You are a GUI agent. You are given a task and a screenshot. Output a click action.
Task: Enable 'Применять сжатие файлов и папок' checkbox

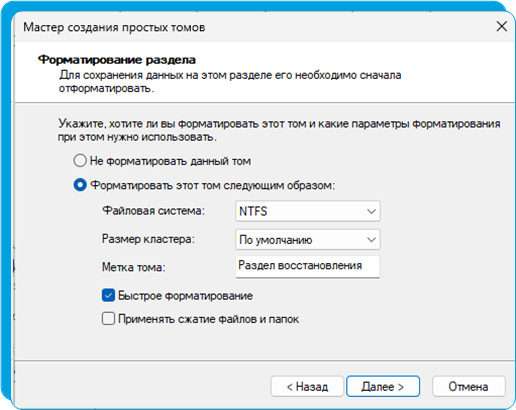pos(108,319)
